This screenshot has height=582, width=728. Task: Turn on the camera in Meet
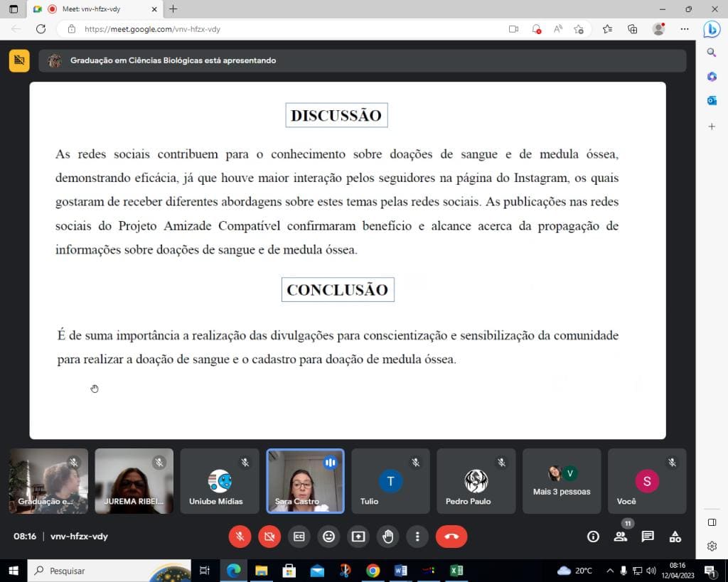[269, 537]
